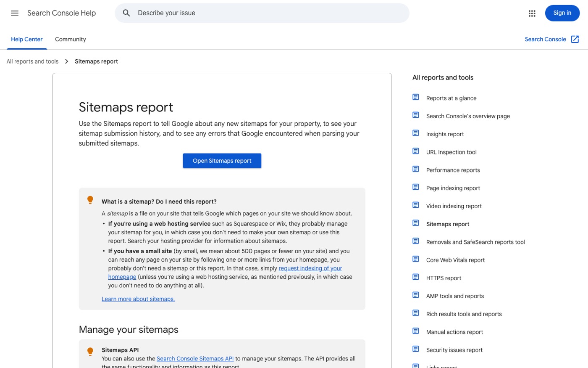Click the document icon beside Video indexing report

coord(416,205)
